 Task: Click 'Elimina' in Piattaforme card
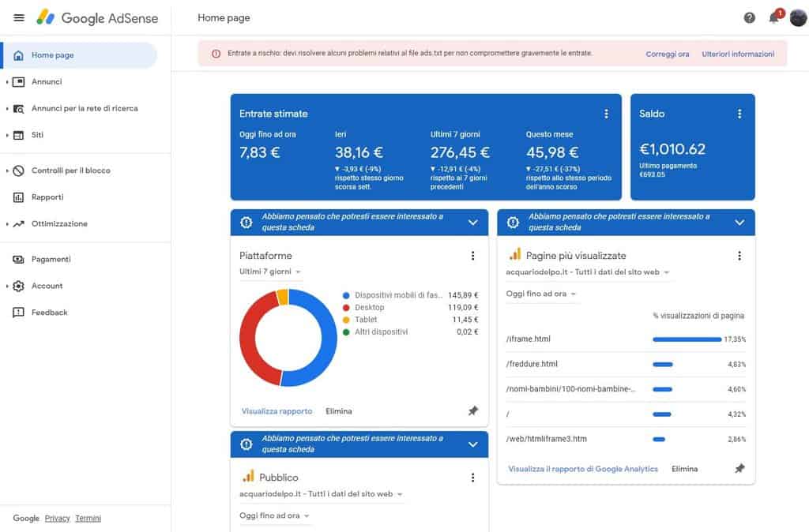338,411
